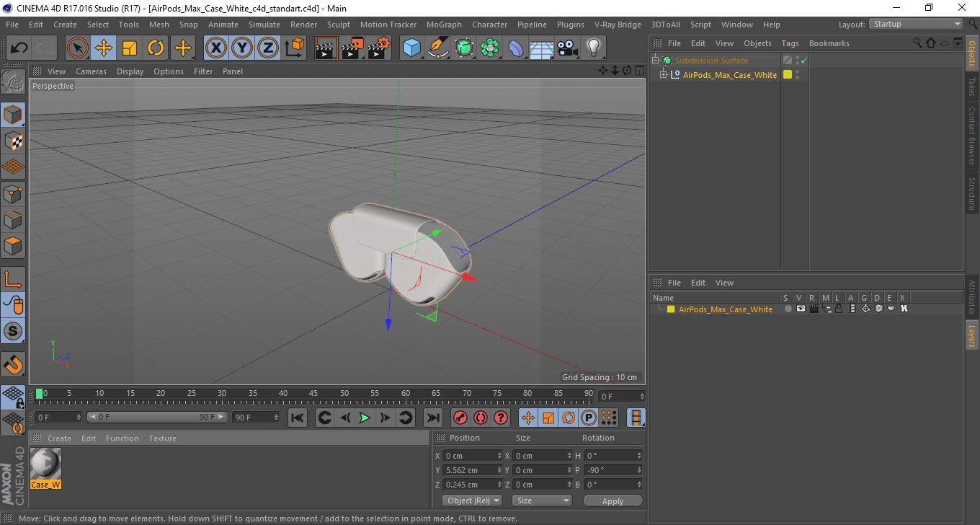Expand the AirPods_Max_Case_White object node
Screen dimensions: 980x525
pyautogui.click(x=664, y=74)
